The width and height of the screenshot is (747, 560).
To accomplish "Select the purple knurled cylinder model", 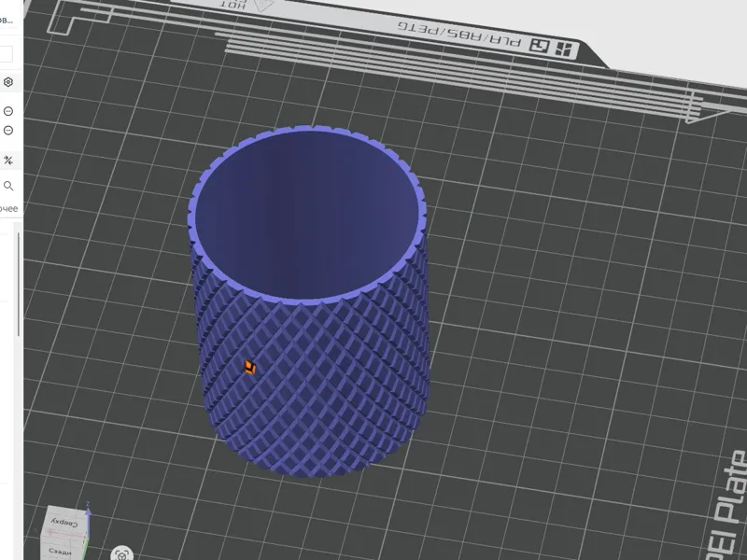I will (309, 301).
